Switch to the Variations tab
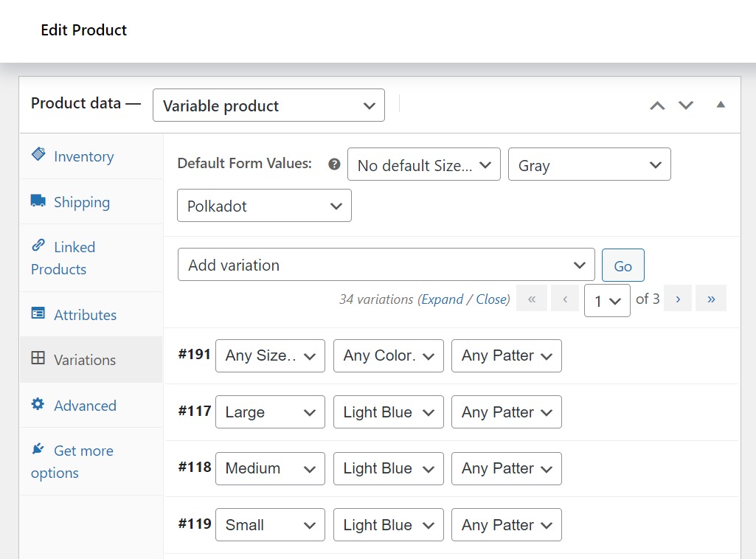Screen dimensions: 756x559 click(x=84, y=360)
